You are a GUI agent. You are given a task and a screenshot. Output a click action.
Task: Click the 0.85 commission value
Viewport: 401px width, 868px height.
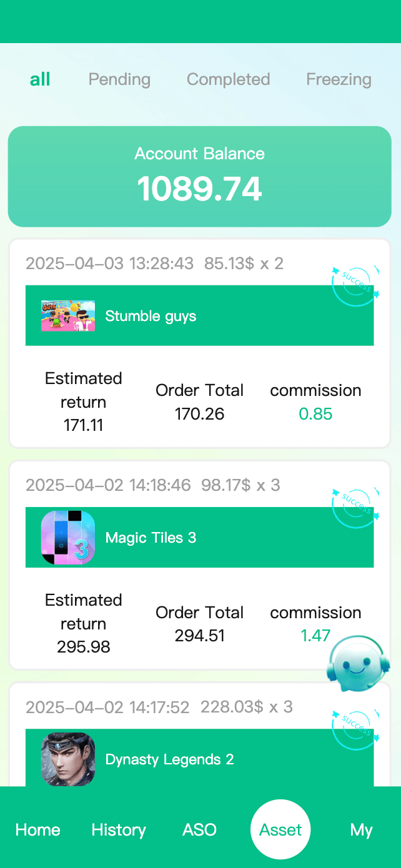click(315, 414)
